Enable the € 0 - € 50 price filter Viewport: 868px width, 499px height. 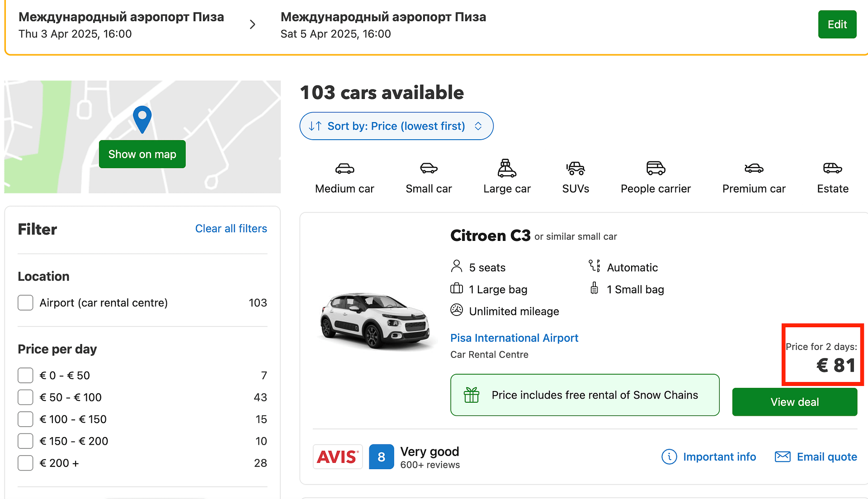click(x=25, y=376)
